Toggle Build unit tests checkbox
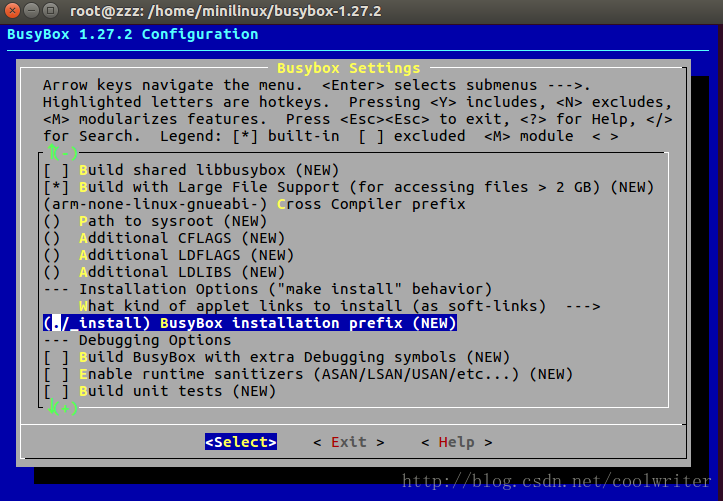This screenshot has height=501, width=723. point(160,391)
